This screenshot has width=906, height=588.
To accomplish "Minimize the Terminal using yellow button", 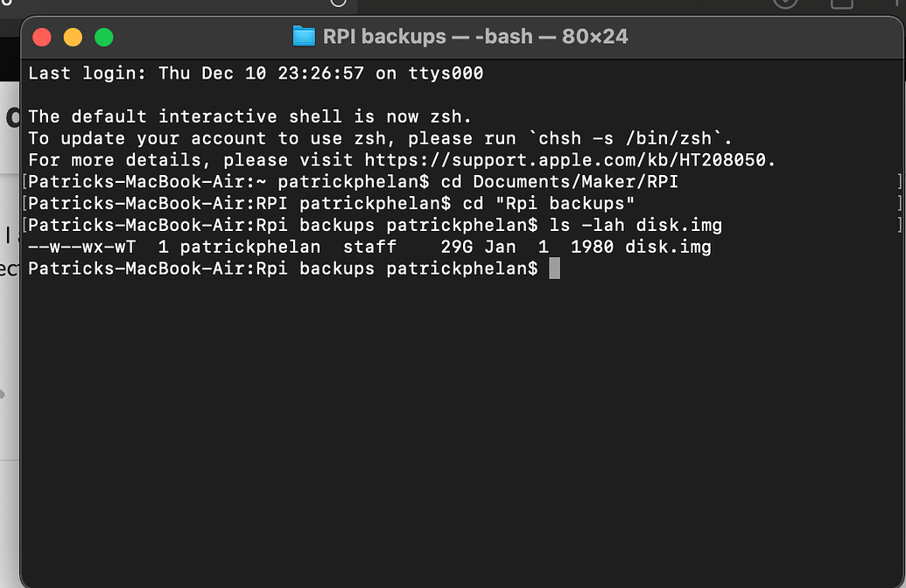I will coord(73,38).
